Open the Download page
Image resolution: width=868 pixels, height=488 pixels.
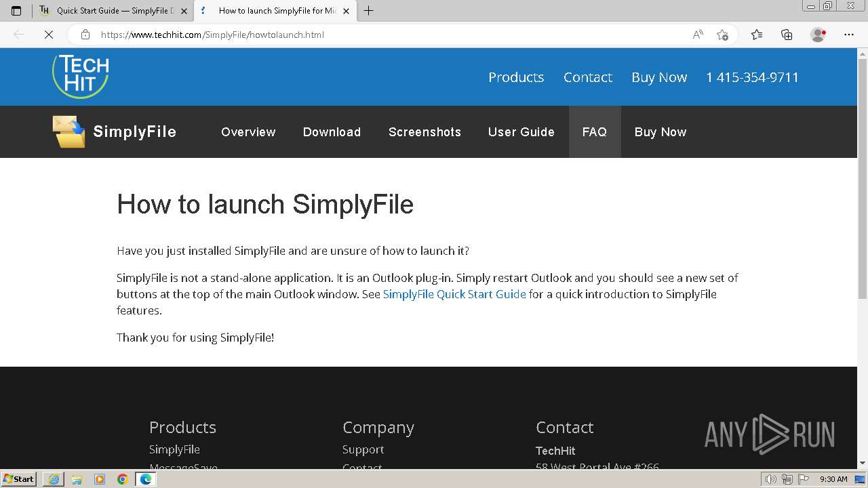tap(332, 132)
